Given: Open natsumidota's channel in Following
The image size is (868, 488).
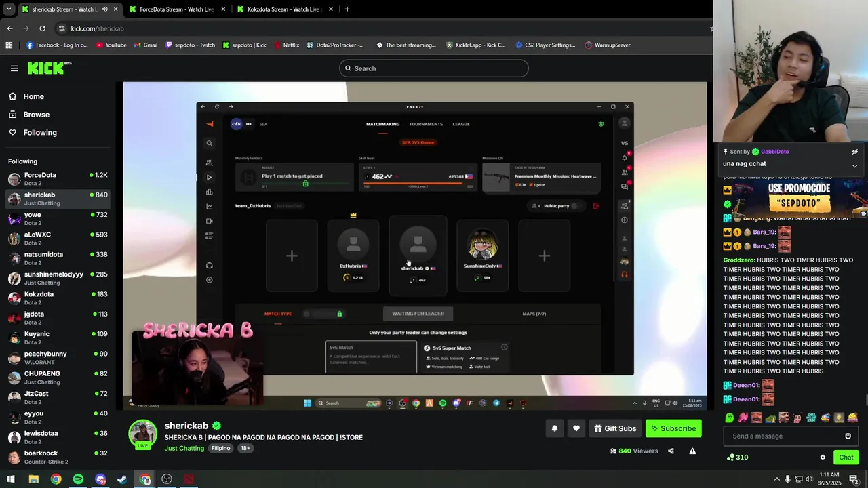Looking at the screenshot, I should [57, 258].
